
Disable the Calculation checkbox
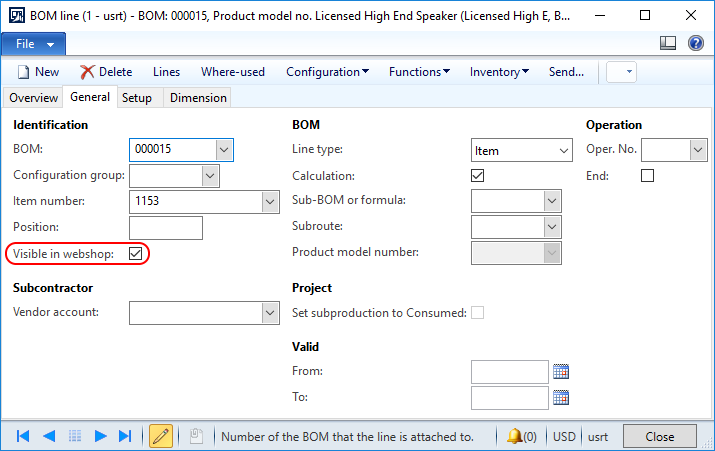[477, 176]
